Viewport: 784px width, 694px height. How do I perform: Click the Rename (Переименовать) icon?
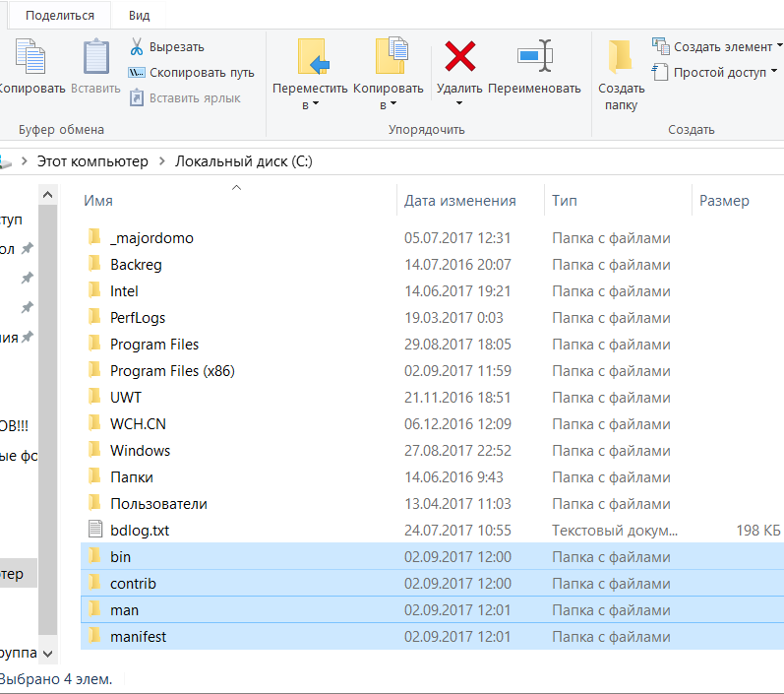click(x=534, y=56)
